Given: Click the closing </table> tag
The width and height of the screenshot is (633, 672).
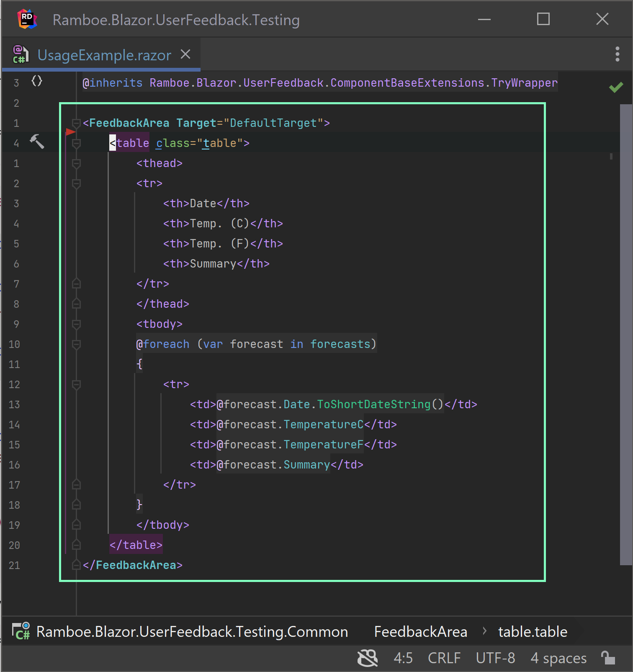Looking at the screenshot, I should click(136, 545).
